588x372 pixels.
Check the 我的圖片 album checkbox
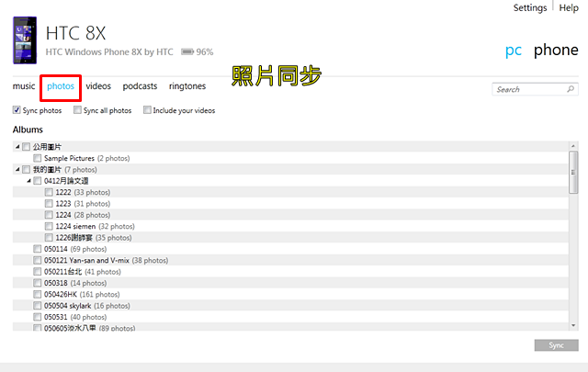[26, 170]
